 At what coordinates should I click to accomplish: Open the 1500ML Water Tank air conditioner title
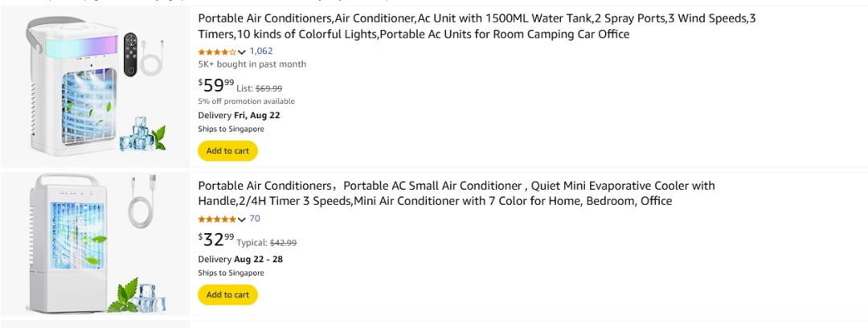click(477, 26)
